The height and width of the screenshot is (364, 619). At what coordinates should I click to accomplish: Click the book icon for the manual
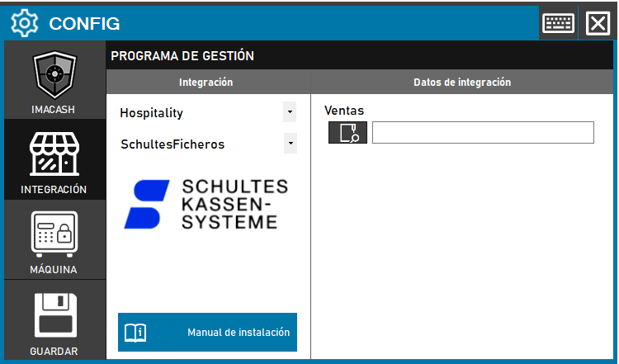pos(135,333)
